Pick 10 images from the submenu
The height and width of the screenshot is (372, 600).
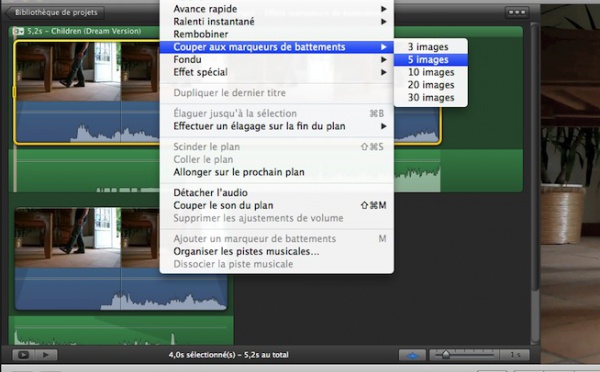point(430,72)
